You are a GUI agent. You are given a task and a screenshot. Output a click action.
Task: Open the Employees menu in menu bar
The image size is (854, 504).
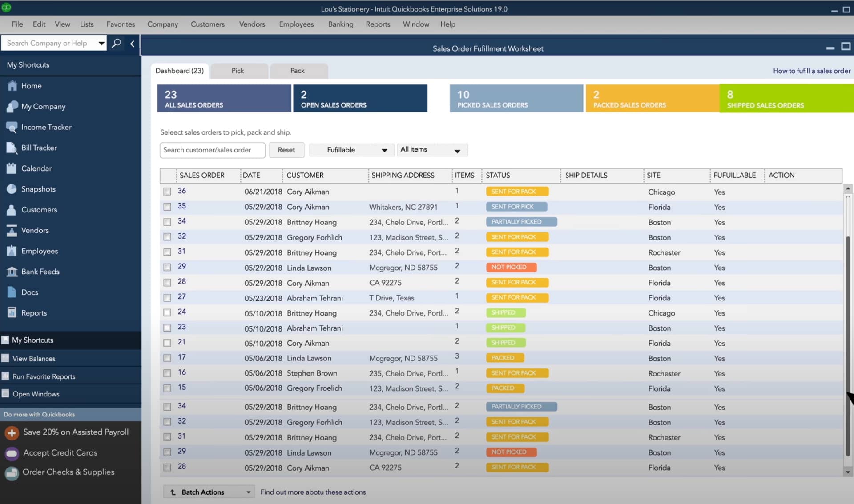click(296, 24)
